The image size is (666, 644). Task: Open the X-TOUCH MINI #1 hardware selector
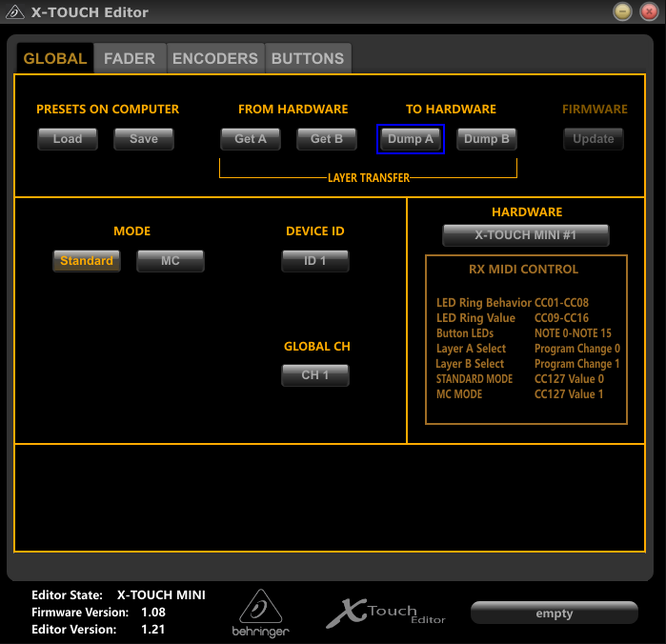point(526,235)
